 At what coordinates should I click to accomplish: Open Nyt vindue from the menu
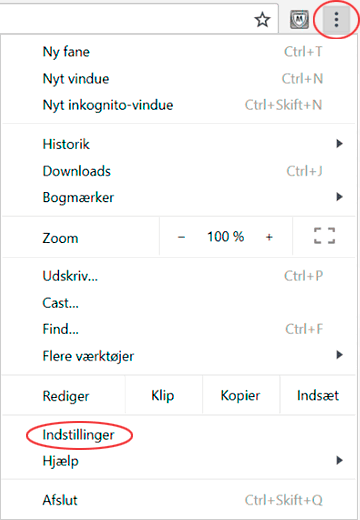point(179,79)
